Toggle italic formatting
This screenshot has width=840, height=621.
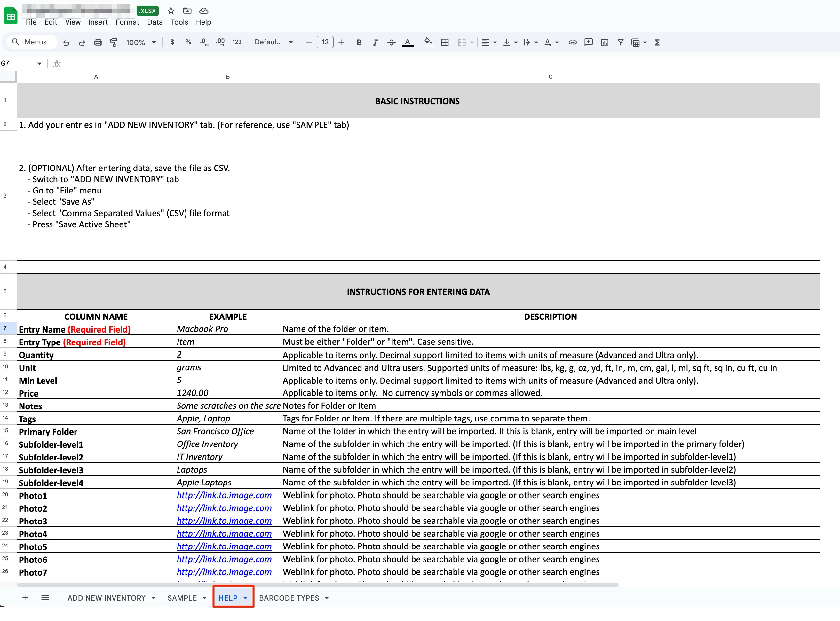(x=375, y=43)
